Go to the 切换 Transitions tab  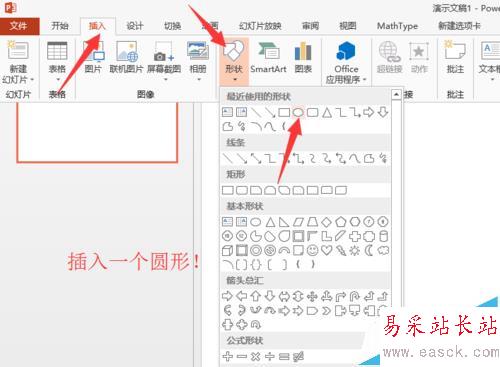click(172, 26)
